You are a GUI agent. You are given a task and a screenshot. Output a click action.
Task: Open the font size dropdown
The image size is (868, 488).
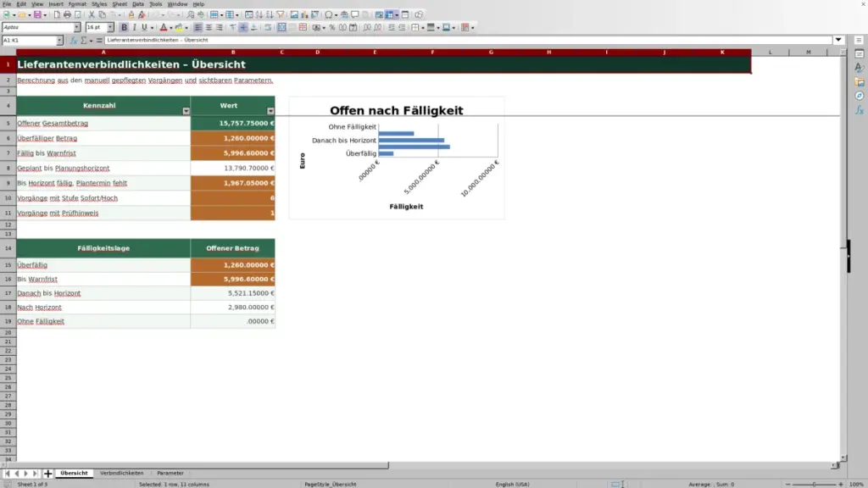[x=111, y=28]
